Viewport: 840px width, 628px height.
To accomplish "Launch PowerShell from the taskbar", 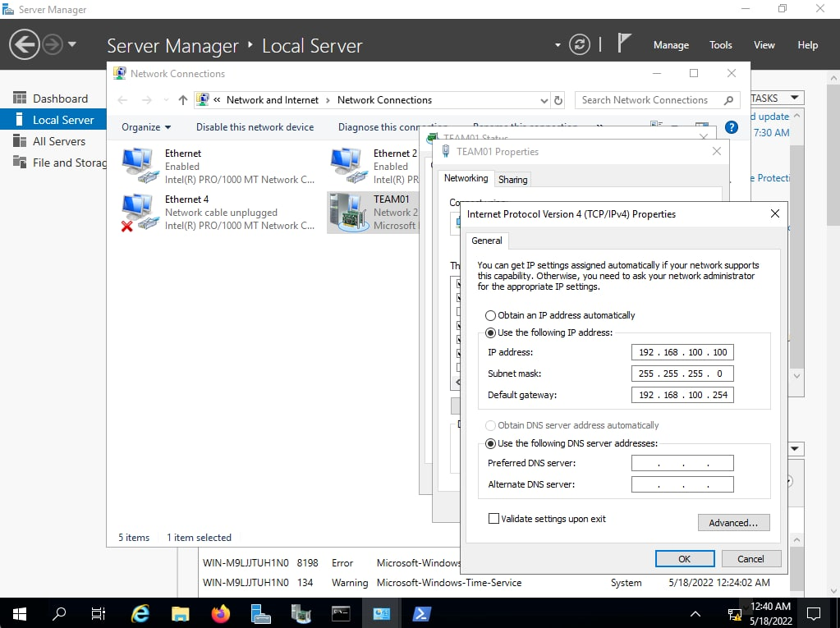I will [x=421, y=613].
